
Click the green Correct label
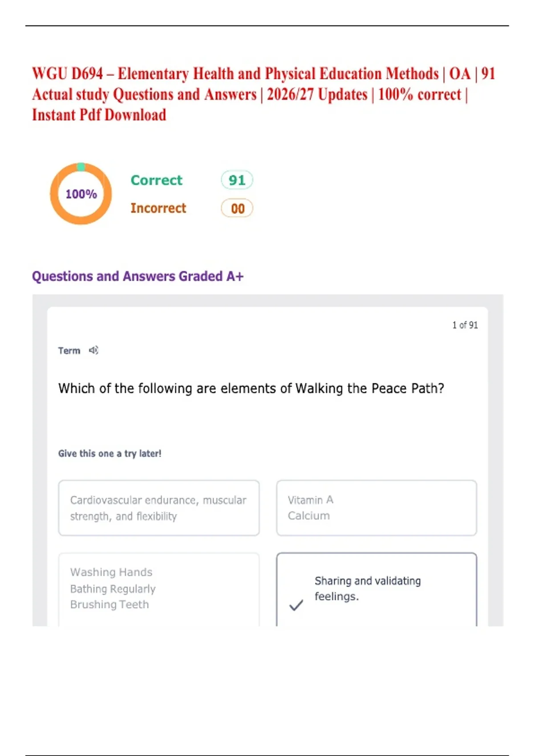click(157, 180)
